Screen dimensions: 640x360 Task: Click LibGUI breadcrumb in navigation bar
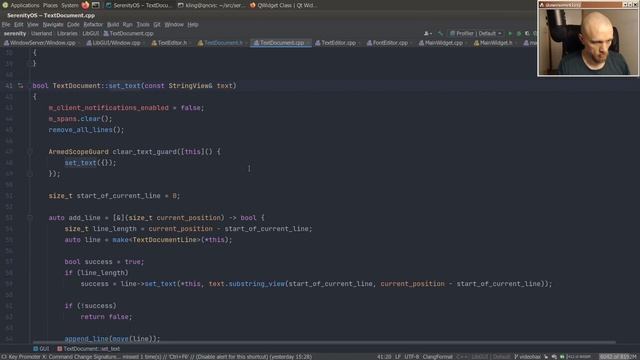90,33
